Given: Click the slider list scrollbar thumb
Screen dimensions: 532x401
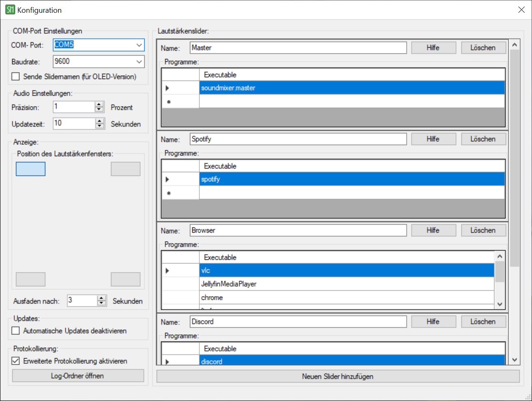Looking at the screenshot, I should point(514,158).
